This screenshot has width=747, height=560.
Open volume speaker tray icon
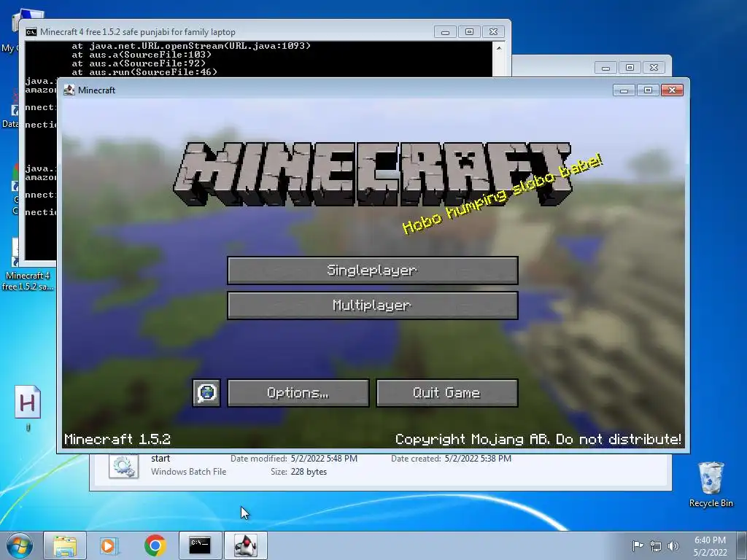pyautogui.click(x=673, y=546)
